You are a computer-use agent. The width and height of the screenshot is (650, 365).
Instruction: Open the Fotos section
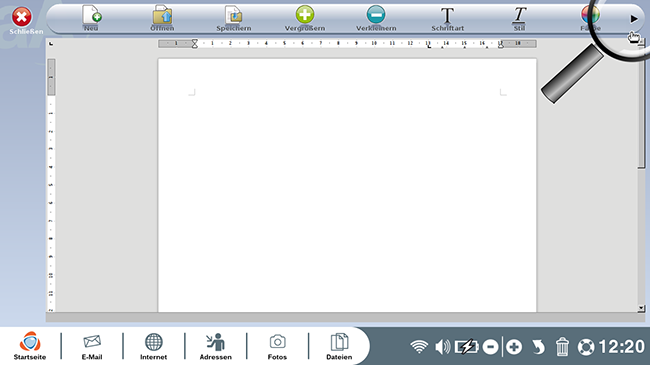tap(277, 346)
